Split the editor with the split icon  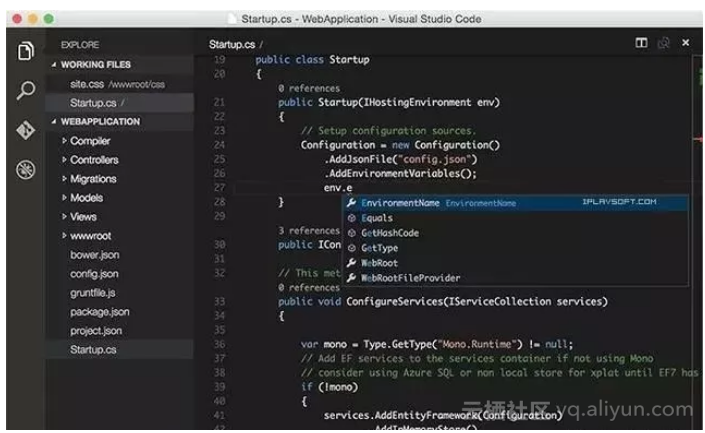(x=641, y=43)
